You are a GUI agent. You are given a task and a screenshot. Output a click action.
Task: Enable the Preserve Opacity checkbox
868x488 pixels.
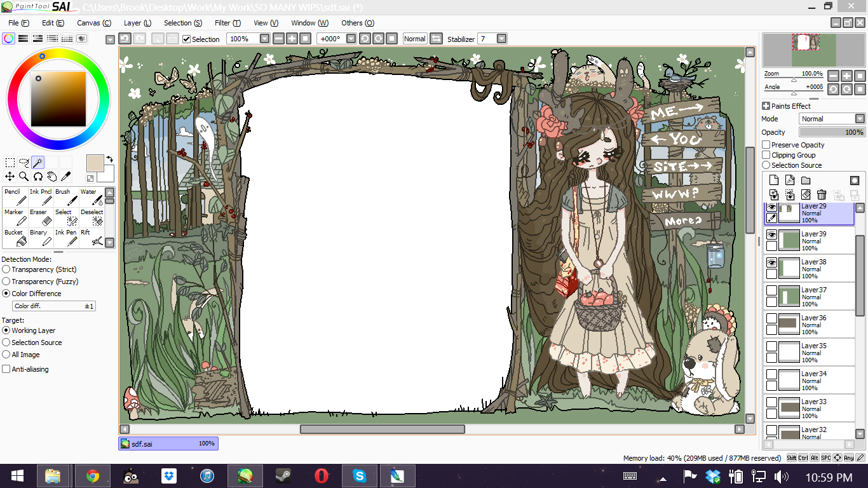coord(766,145)
